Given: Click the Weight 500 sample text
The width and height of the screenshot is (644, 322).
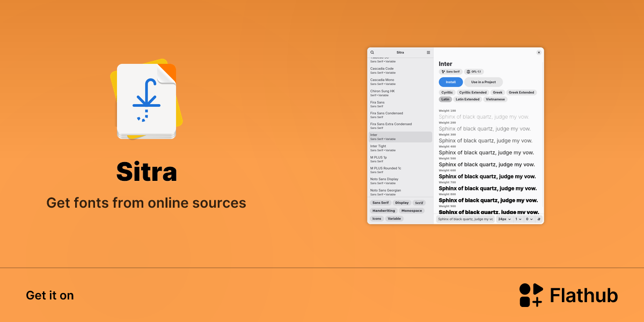Looking at the screenshot, I should (x=487, y=164).
